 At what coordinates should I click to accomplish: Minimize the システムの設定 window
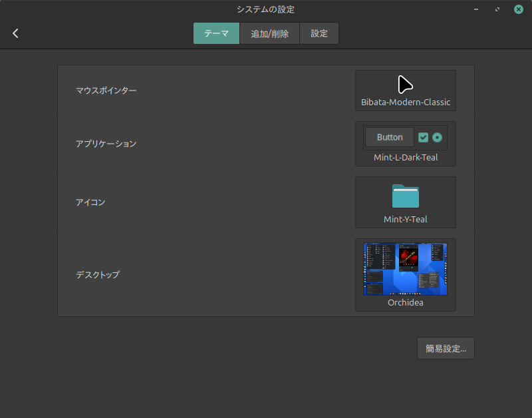477,9
